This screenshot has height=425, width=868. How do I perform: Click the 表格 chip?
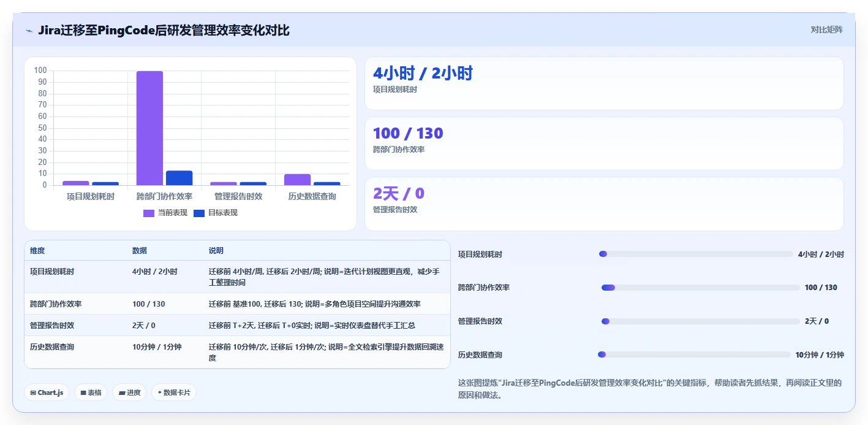tap(91, 392)
